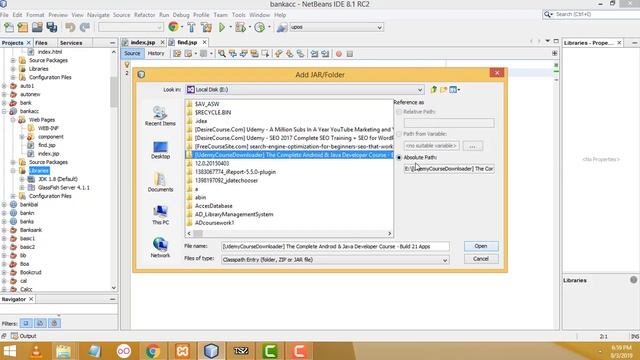Click the Source view button
This screenshot has height=360, width=640.
132,53
